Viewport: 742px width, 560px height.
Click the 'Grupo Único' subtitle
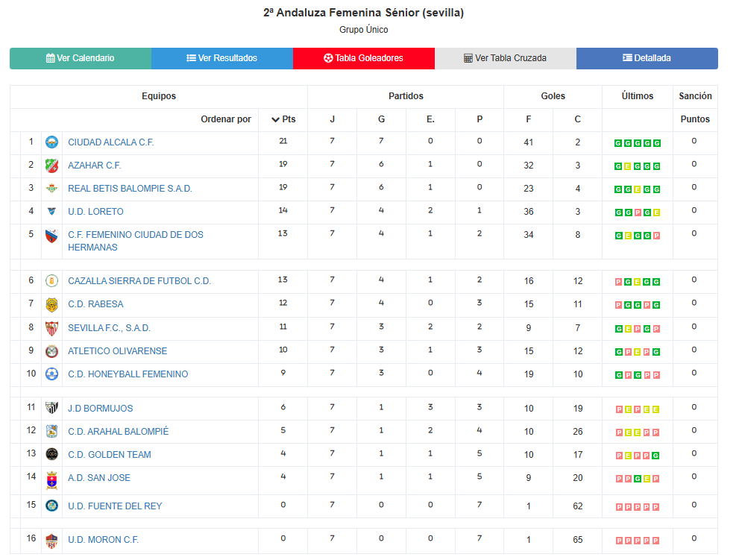tap(363, 30)
